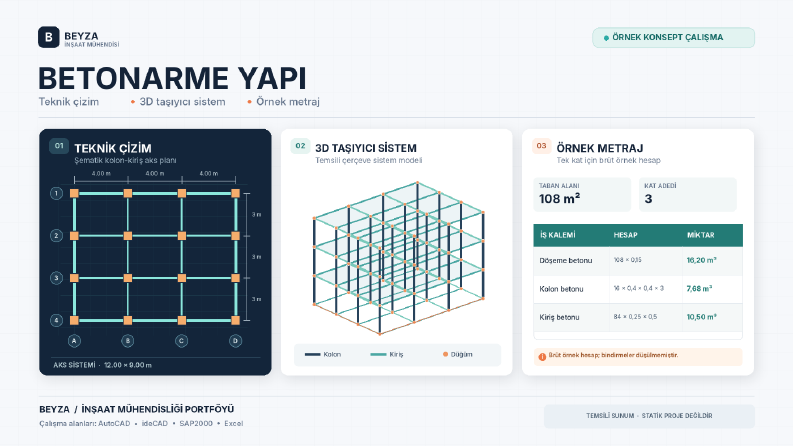Viewport: 793px width, 446px height.
Task: Click the BETONARME YAPI main title
Action: [172, 78]
